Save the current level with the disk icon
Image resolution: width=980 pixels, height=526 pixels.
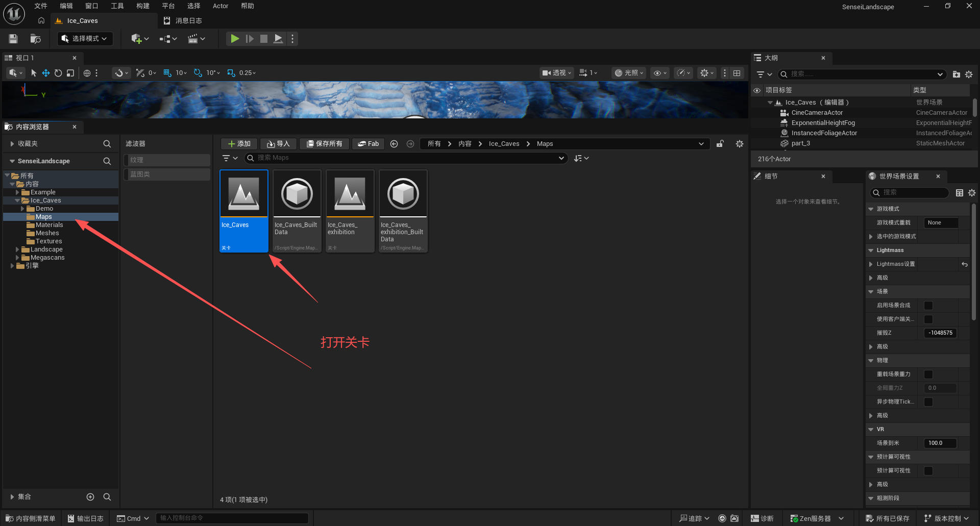[13, 39]
